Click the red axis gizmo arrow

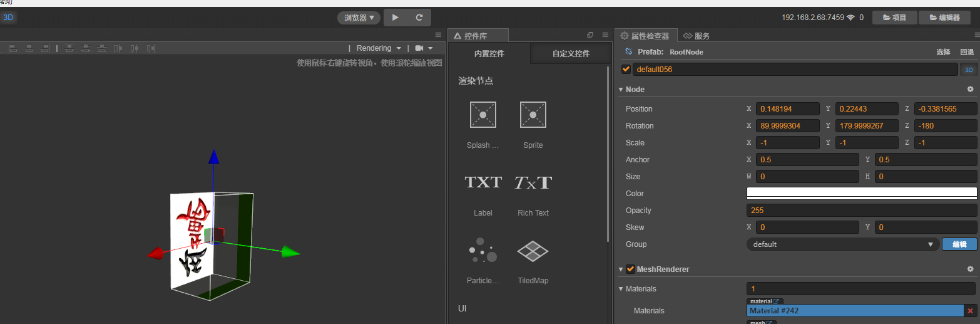155,253
